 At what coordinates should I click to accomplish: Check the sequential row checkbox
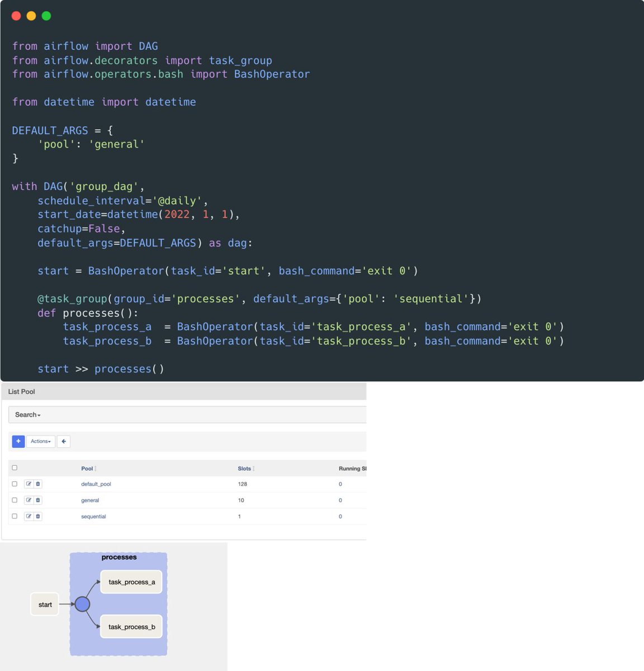[15, 516]
